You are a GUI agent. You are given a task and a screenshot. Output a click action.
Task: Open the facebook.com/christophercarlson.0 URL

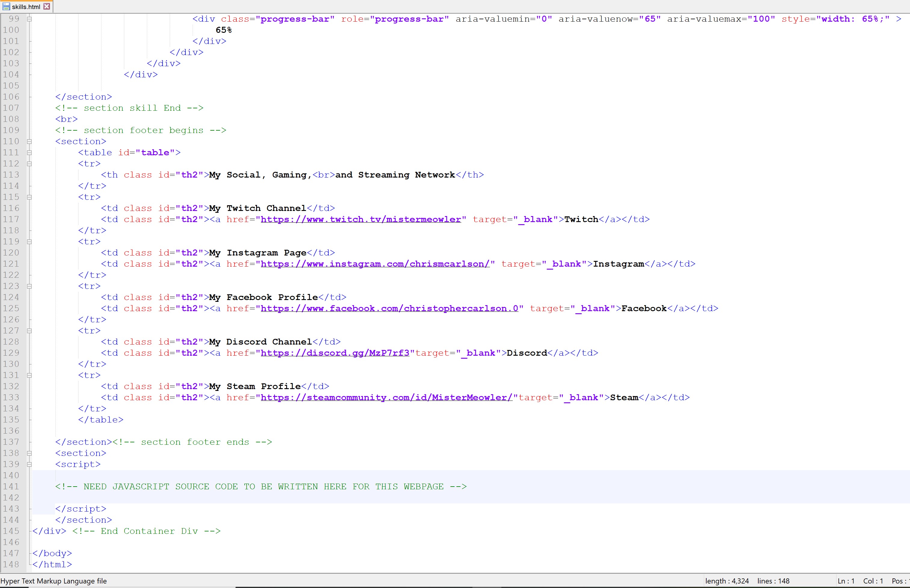pos(389,308)
